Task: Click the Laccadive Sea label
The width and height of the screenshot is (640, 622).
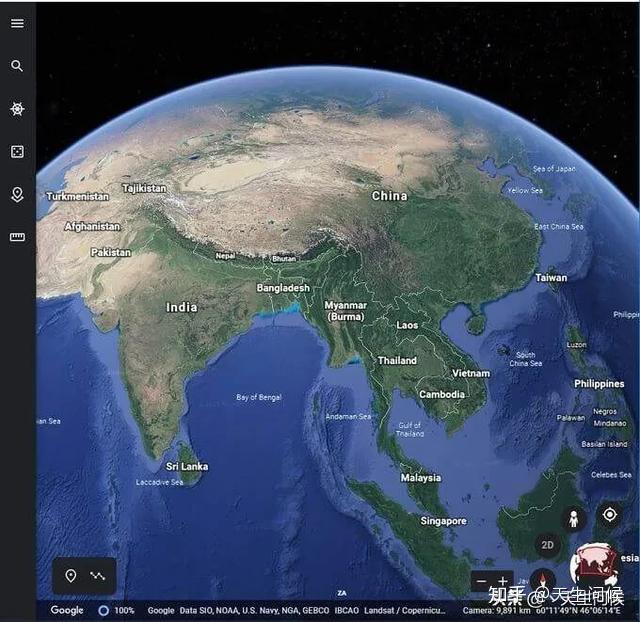Action: pos(160,482)
